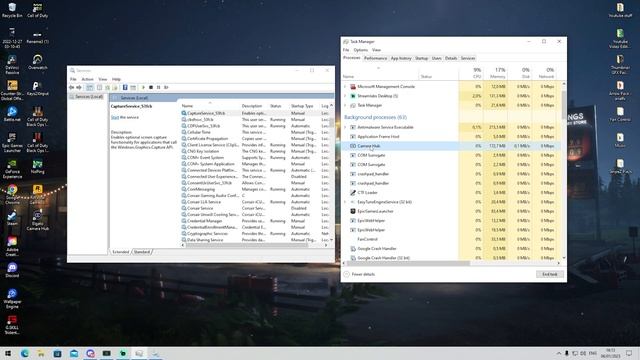Open the Google Chrome desktop shortcut
Image resolution: width=640 pixels, height=360 pixels.
(x=12, y=194)
